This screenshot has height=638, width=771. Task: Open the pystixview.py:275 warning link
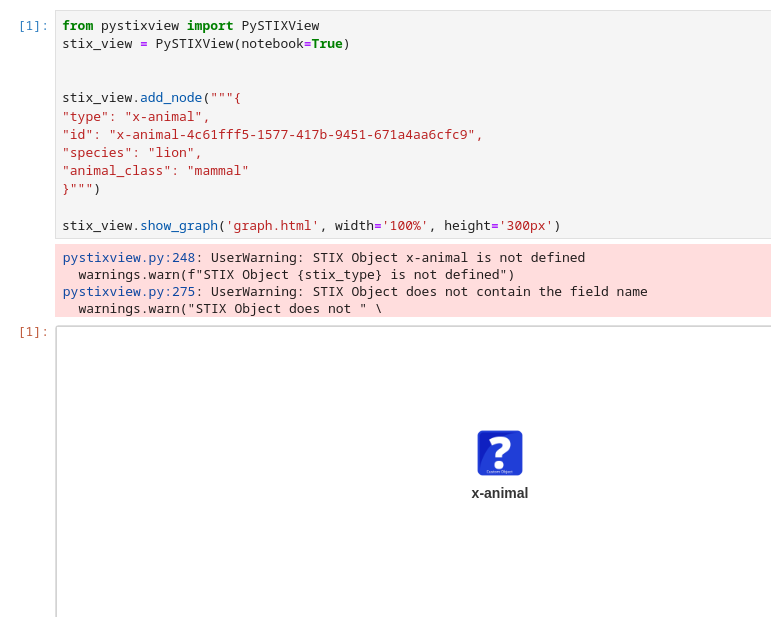(129, 291)
